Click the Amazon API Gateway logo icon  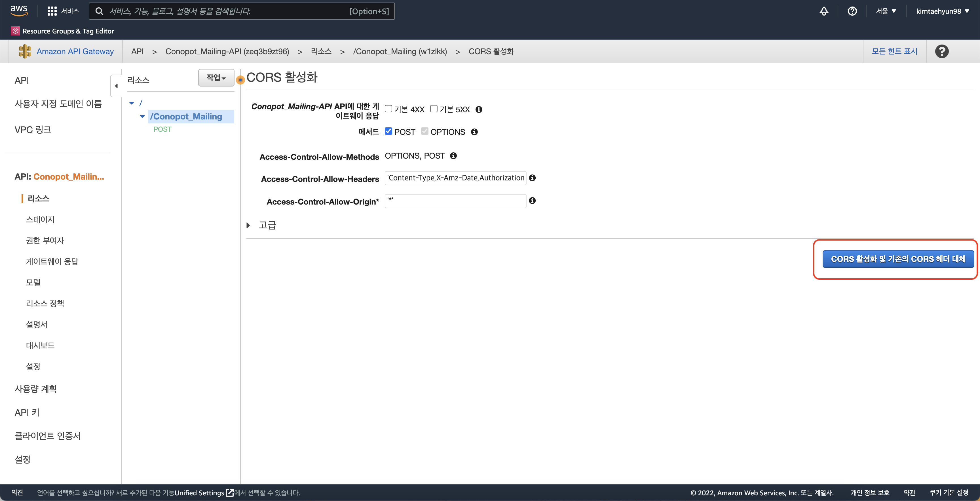25,51
